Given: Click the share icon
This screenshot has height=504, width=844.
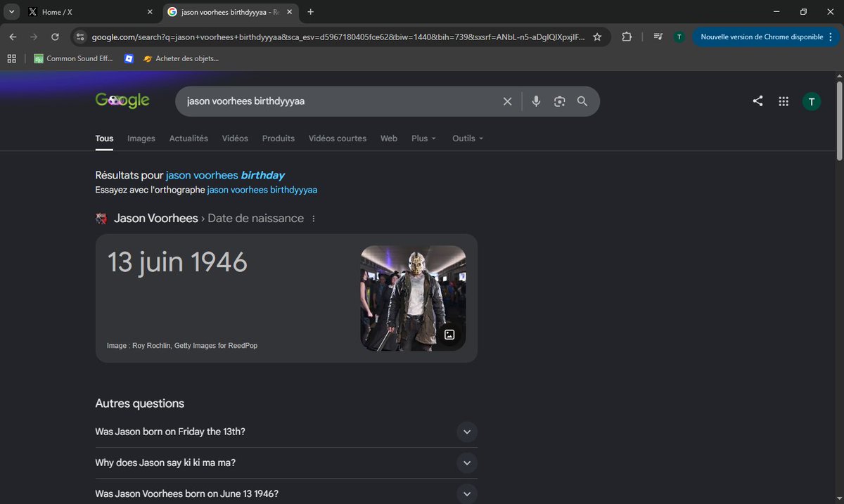Looking at the screenshot, I should [x=757, y=101].
